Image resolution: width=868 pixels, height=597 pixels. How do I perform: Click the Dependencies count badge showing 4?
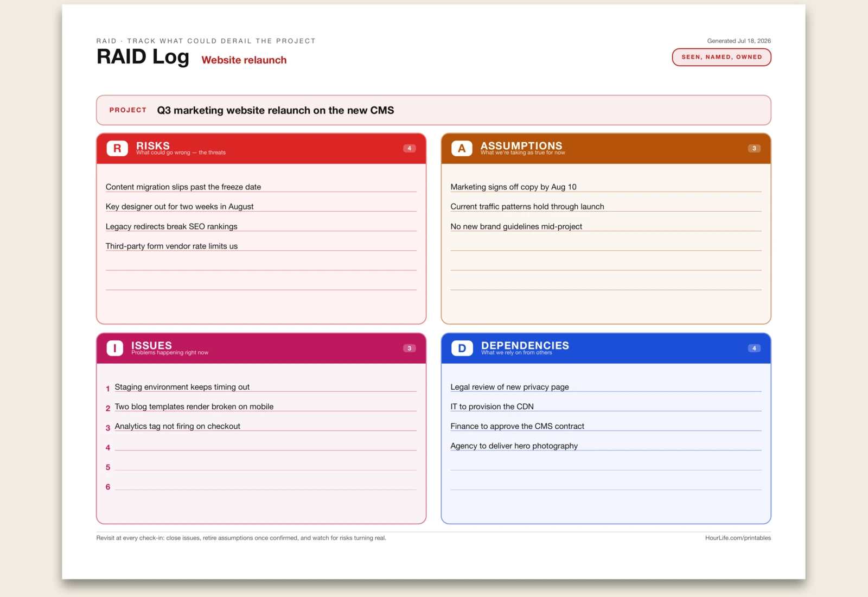(754, 348)
